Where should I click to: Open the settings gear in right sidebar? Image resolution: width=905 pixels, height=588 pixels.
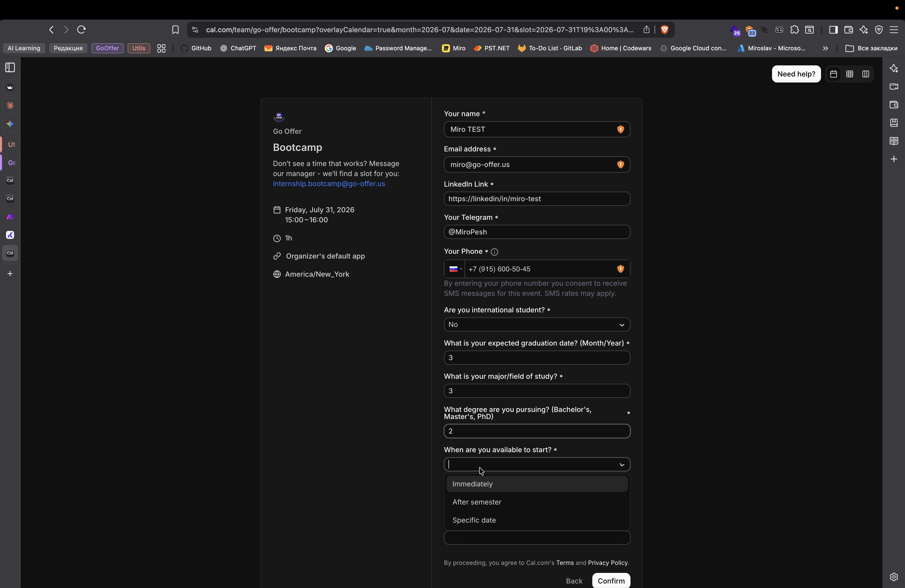coord(894,577)
